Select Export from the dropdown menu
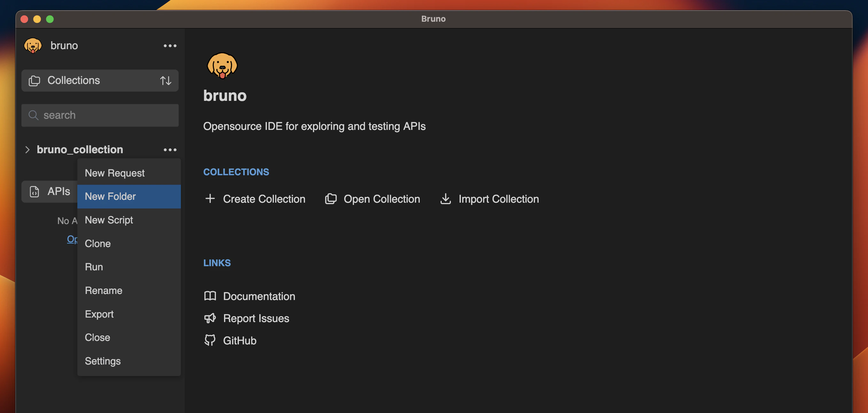Viewport: 868px width, 413px height. [99, 314]
